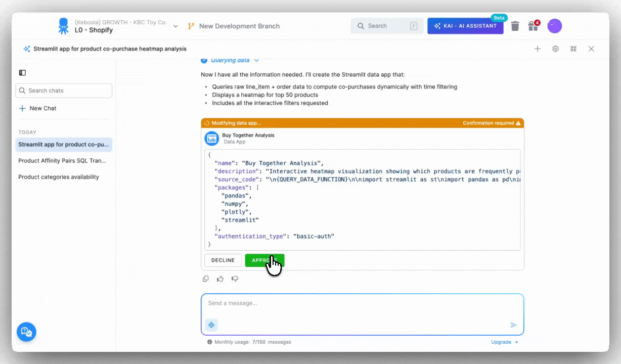The height and width of the screenshot is (364, 621).
Task: Open the support chat bubble icon
Action: [26, 332]
